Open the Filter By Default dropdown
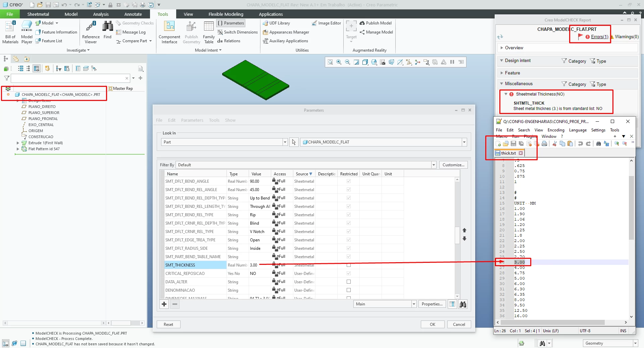The width and height of the screenshot is (644, 348). click(434, 165)
